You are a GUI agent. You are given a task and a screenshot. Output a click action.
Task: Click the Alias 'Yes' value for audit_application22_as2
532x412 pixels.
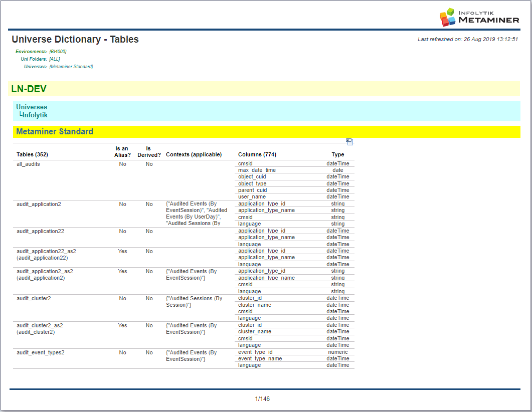point(122,251)
